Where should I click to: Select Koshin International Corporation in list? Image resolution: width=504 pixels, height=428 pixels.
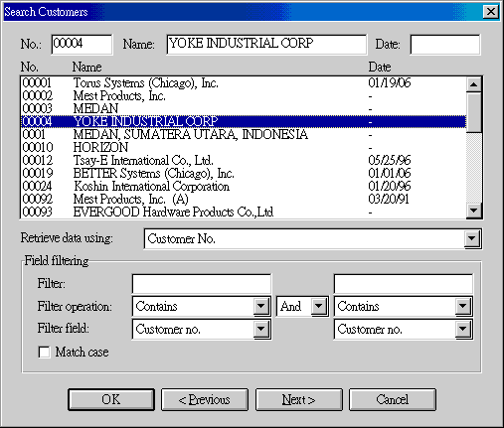click(244, 186)
